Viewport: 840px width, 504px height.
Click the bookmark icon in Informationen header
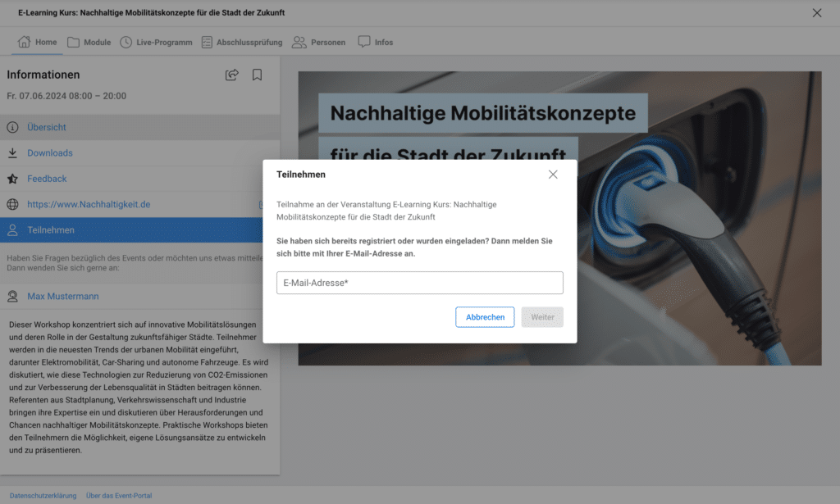pyautogui.click(x=257, y=75)
